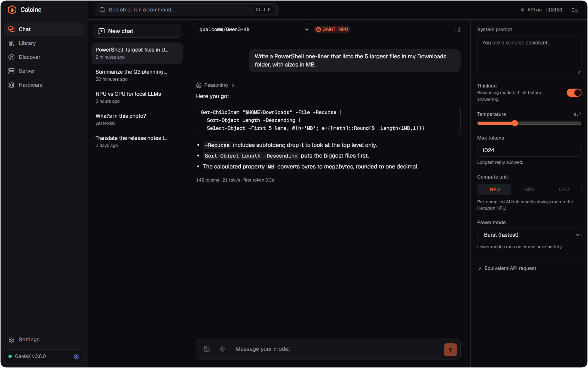The width and height of the screenshot is (588, 368).
Task: Click into the System prompt text area
Action: 529,55
